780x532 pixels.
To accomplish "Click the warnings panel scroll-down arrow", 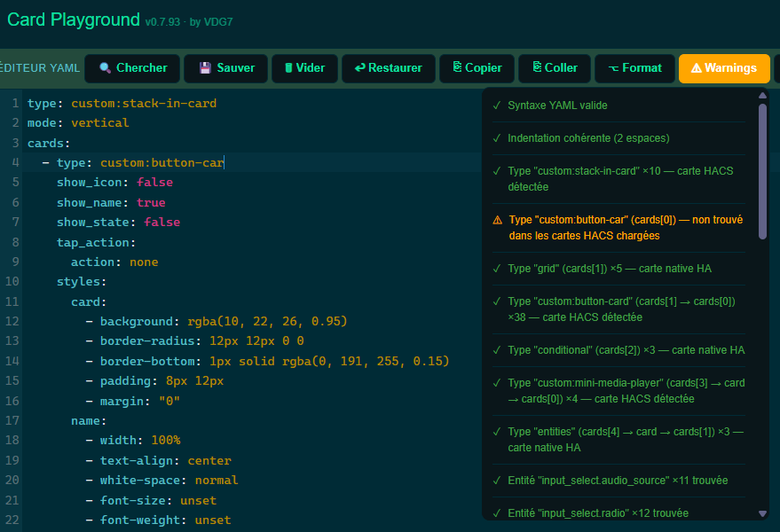I will (x=762, y=513).
